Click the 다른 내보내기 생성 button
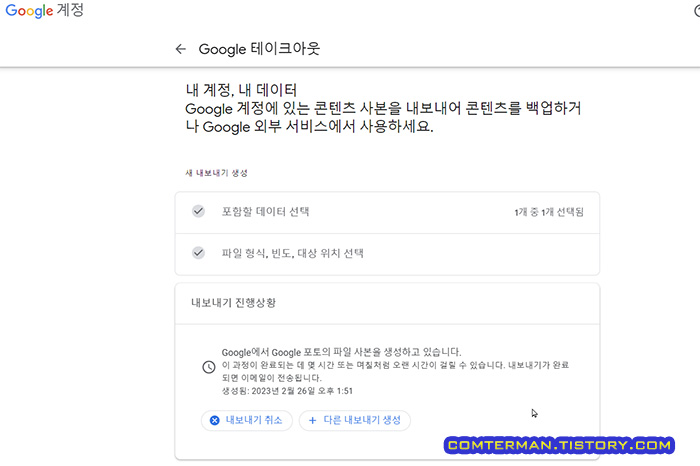This screenshot has width=700, height=466. point(355,420)
